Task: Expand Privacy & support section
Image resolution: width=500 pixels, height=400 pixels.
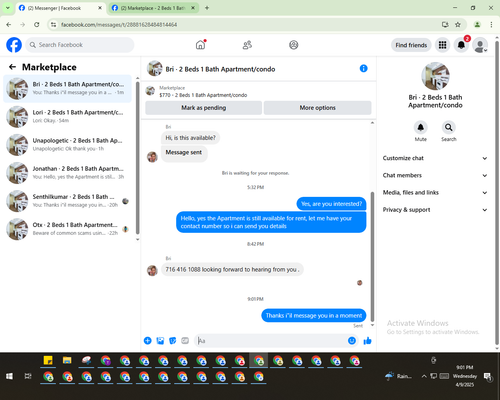Action: (435, 210)
